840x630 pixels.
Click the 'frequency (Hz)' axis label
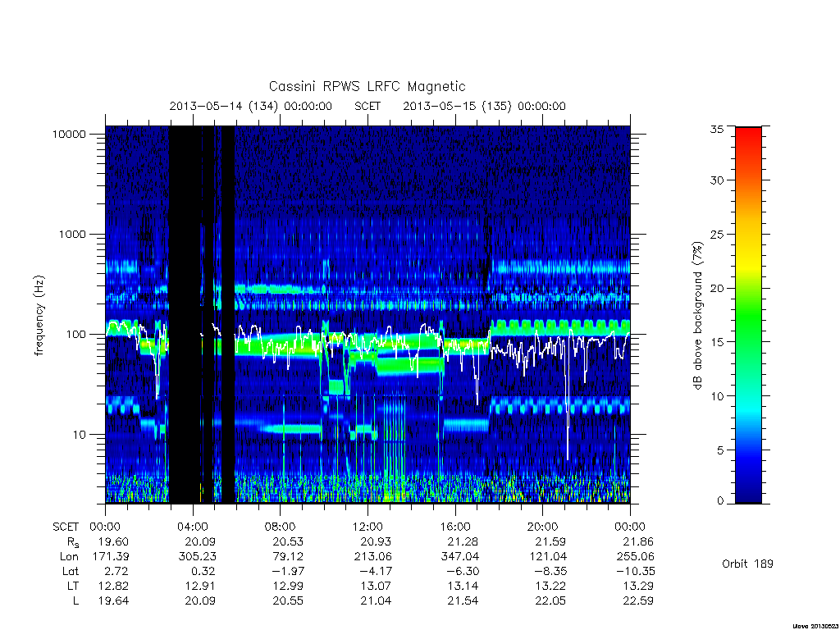[x=39, y=315]
